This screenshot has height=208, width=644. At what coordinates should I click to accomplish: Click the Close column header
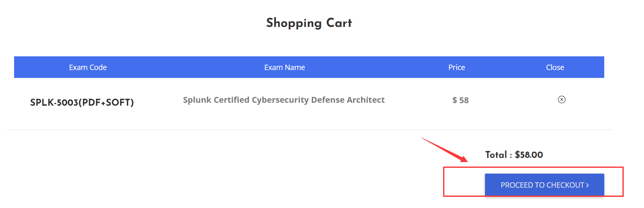[x=555, y=67]
